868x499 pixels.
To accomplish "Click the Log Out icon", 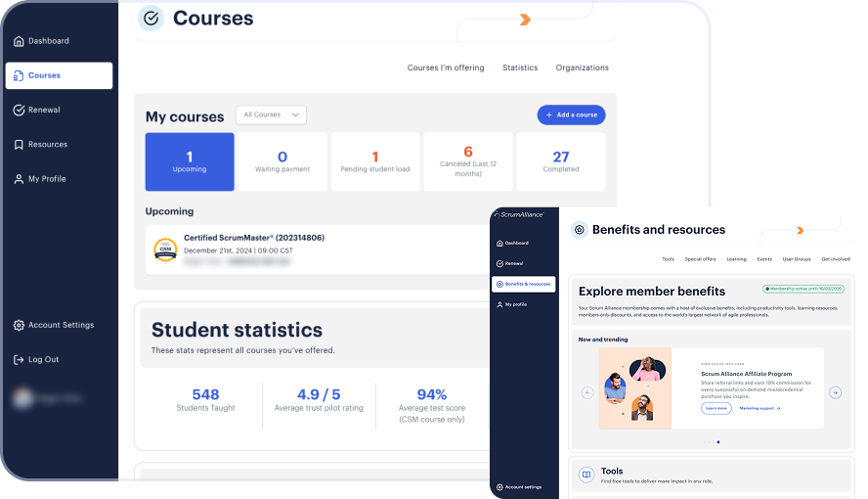I will [19, 359].
